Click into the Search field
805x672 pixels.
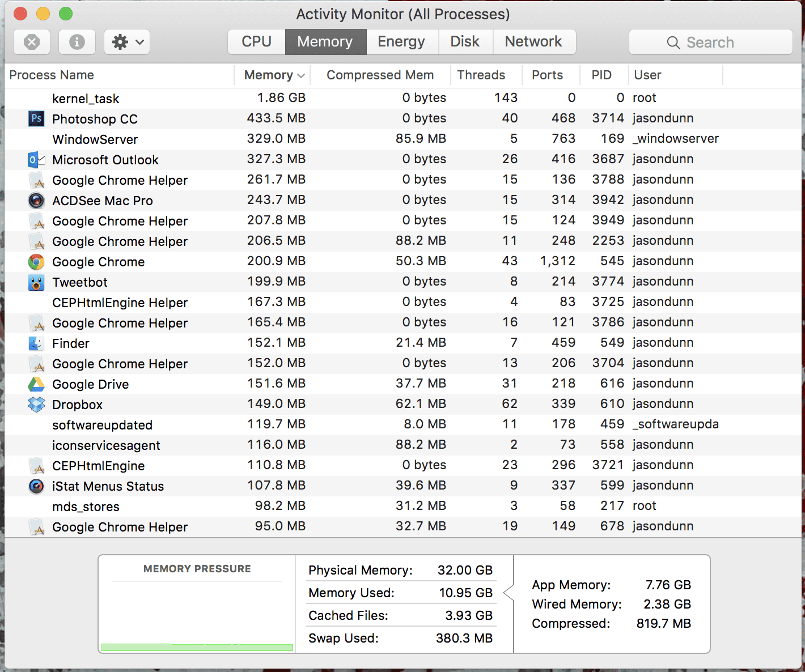pos(711,42)
